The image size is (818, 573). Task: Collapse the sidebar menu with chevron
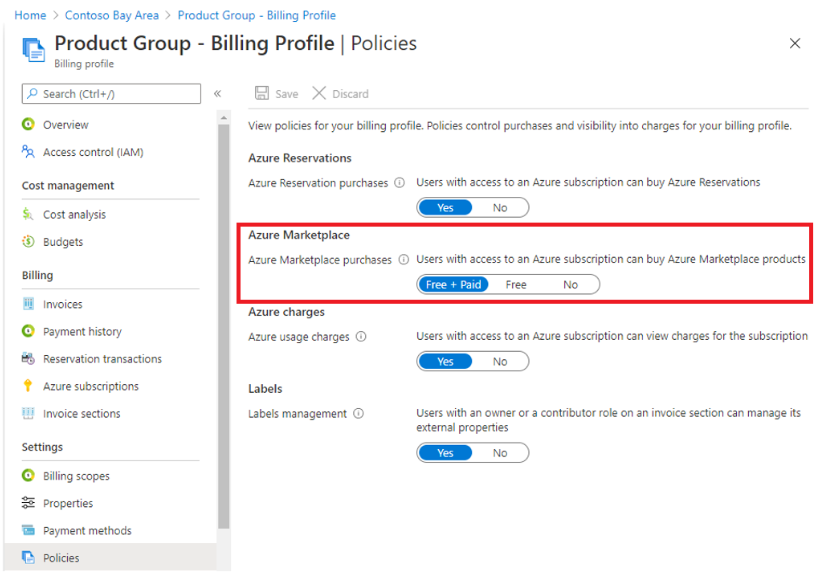pos(218,93)
